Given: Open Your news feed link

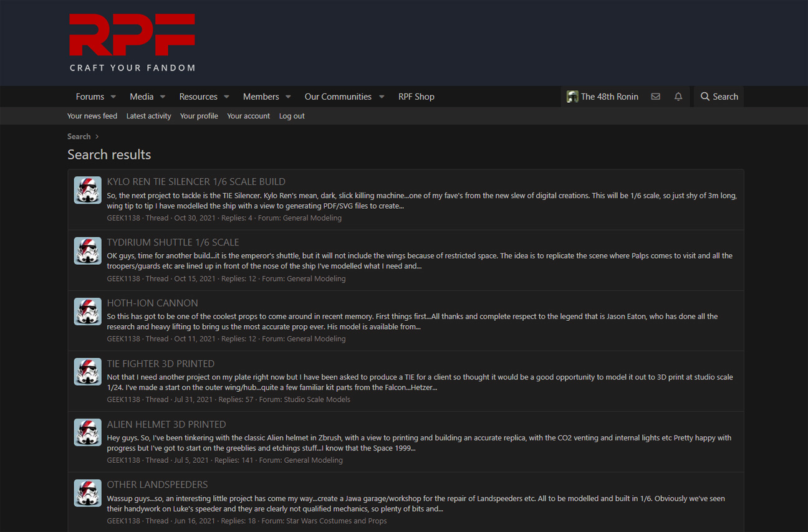Looking at the screenshot, I should (92, 116).
